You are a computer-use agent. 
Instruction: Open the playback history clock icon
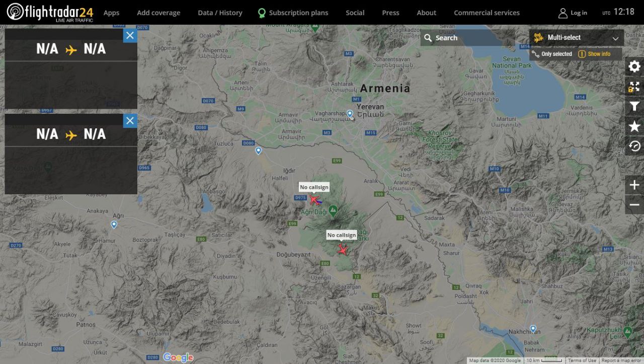coord(634,146)
